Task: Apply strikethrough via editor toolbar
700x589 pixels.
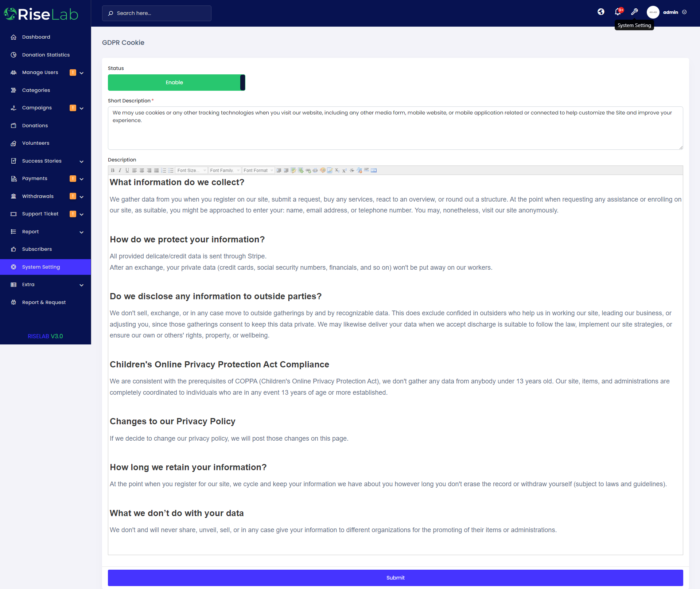Action: (352, 170)
